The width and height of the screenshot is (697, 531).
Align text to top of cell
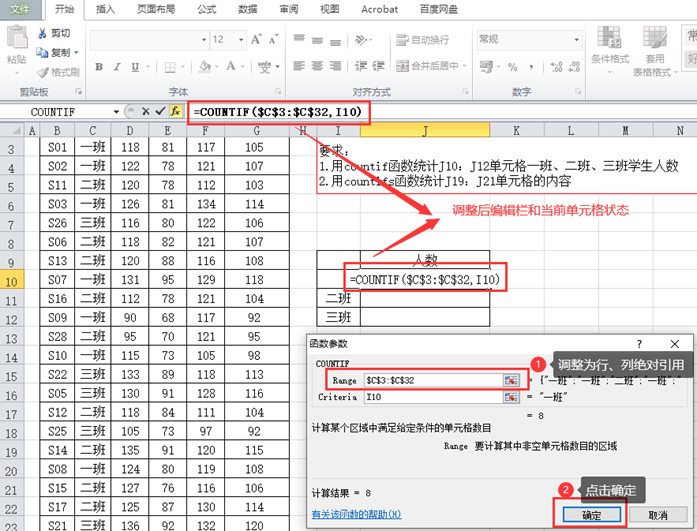point(299,40)
